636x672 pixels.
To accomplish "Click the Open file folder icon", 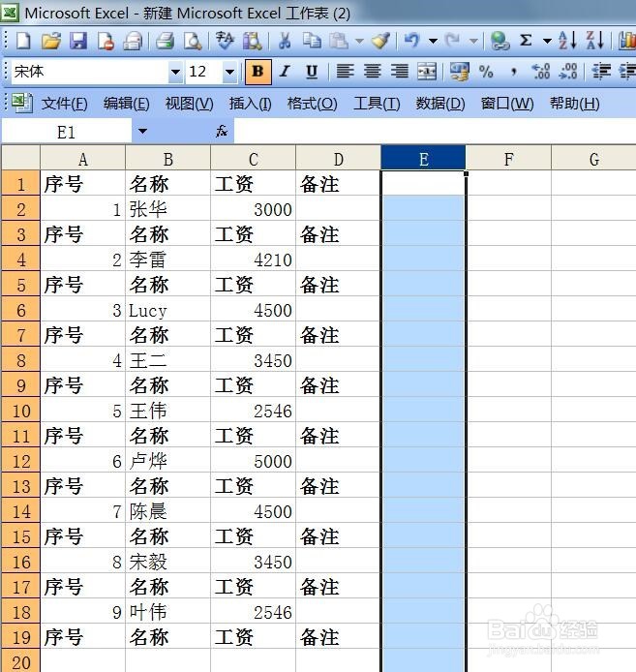I will [x=51, y=41].
